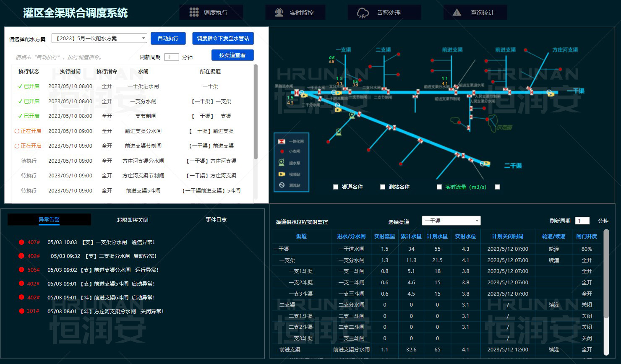The image size is (621, 364).
Task: Click the 调度执行 grid icon
Action: click(194, 13)
